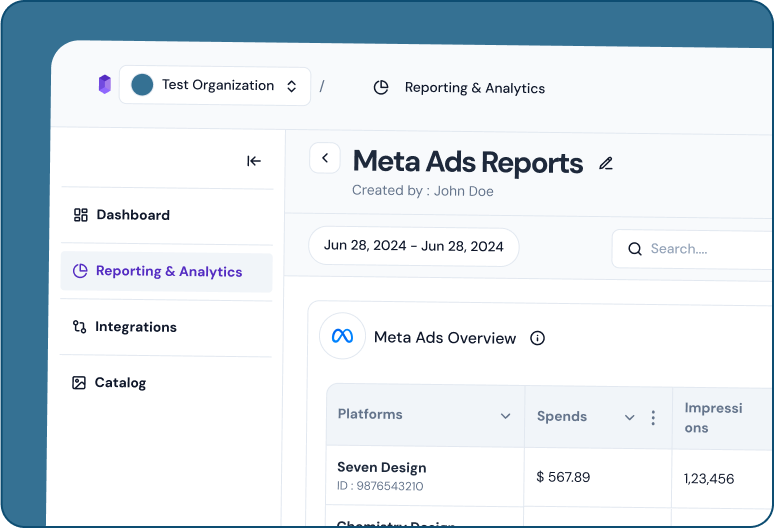Go back using the chevron button
Screen dimensions: 774x528
click(x=325, y=158)
